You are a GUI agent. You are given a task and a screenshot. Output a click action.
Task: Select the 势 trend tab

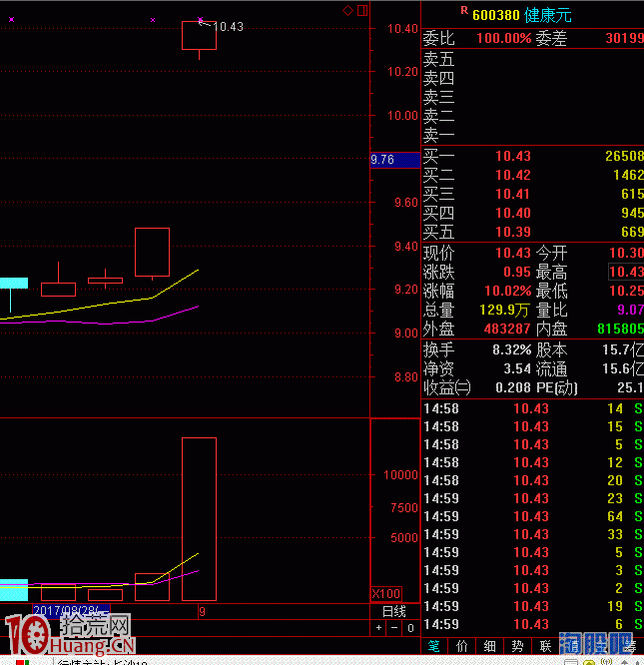516,646
